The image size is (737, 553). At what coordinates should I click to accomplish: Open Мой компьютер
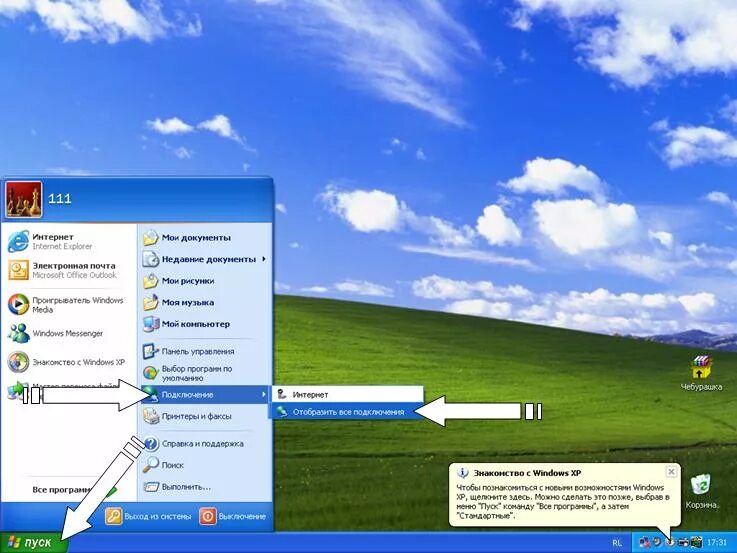pyautogui.click(x=205, y=324)
